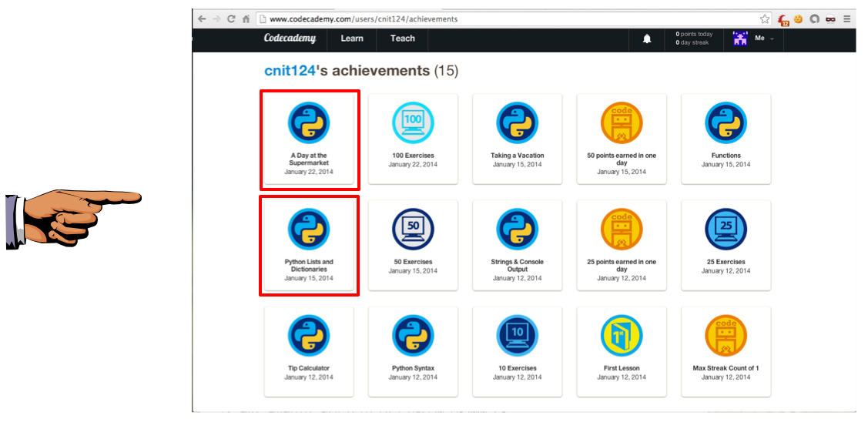Click the 50 Exercises badge icon
The image size is (868, 429).
pyautogui.click(x=413, y=230)
